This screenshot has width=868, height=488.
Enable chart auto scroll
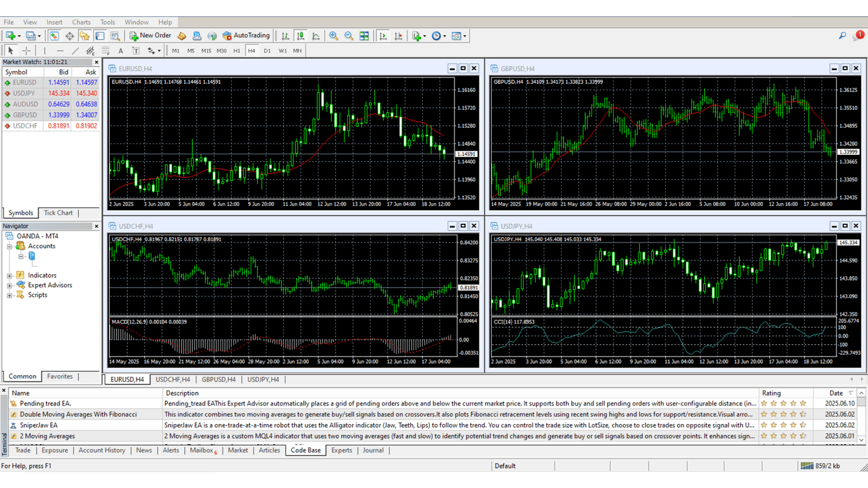pos(383,35)
